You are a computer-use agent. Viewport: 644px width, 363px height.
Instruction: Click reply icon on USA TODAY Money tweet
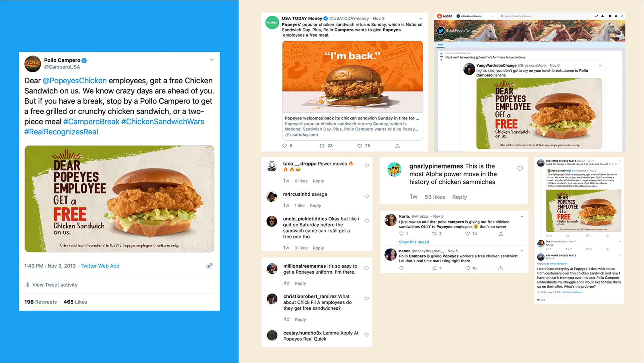[x=284, y=146]
